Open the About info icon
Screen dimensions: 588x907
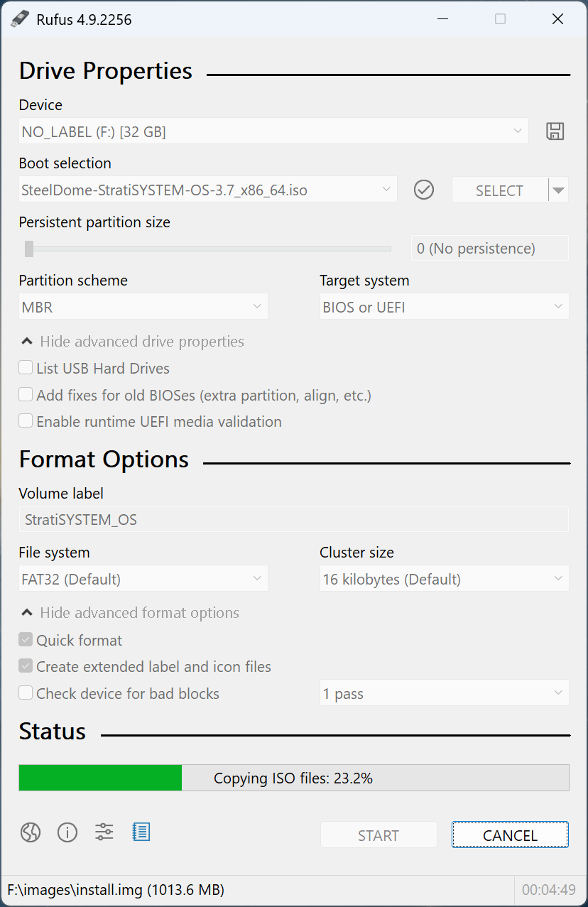pyautogui.click(x=67, y=832)
